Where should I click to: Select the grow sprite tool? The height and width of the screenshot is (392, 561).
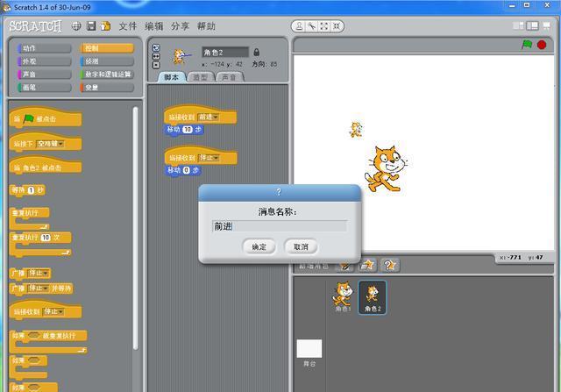(x=324, y=26)
